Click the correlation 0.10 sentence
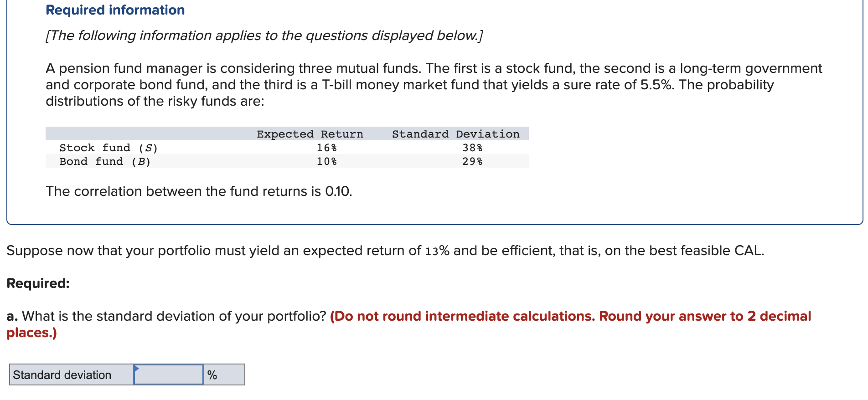868x400 pixels. coord(199,191)
